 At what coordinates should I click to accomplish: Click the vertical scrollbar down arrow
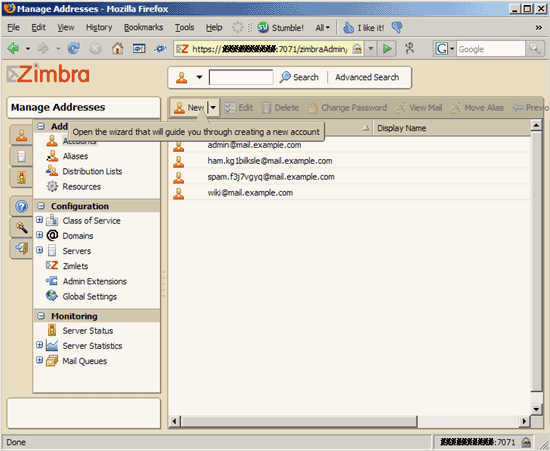click(536, 409)
